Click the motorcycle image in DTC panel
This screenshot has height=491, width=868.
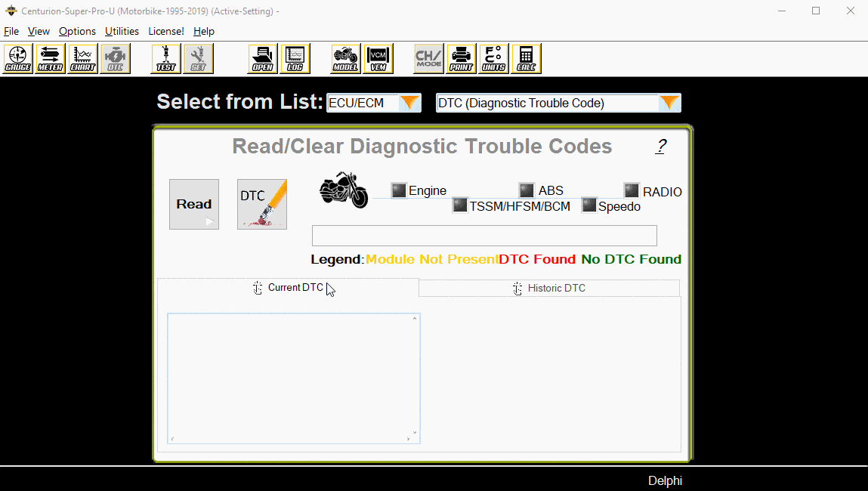tap(344, 190)
